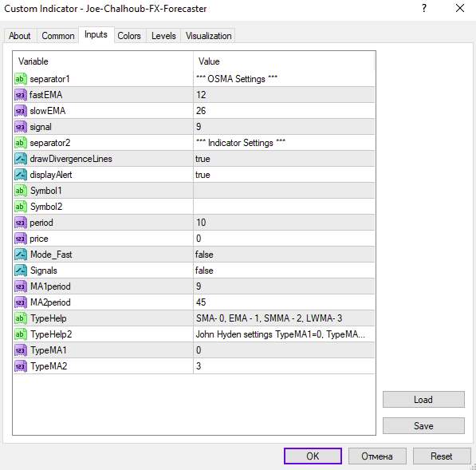The image size is (476, 470).
Task: Click the integer icon next to fastEMA
Action: (x=21, y=95)
